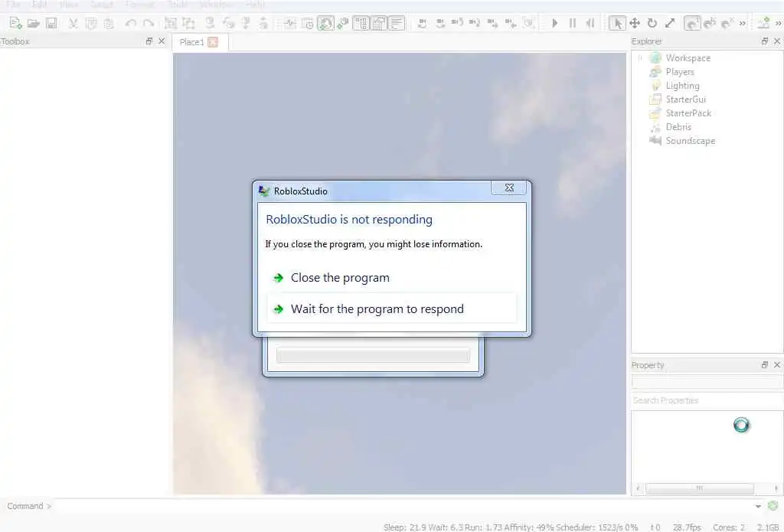This screenshot has height=532, width=784.
Task: Toggle the highlighted Toolbox view icon
Action: point(325,23)
